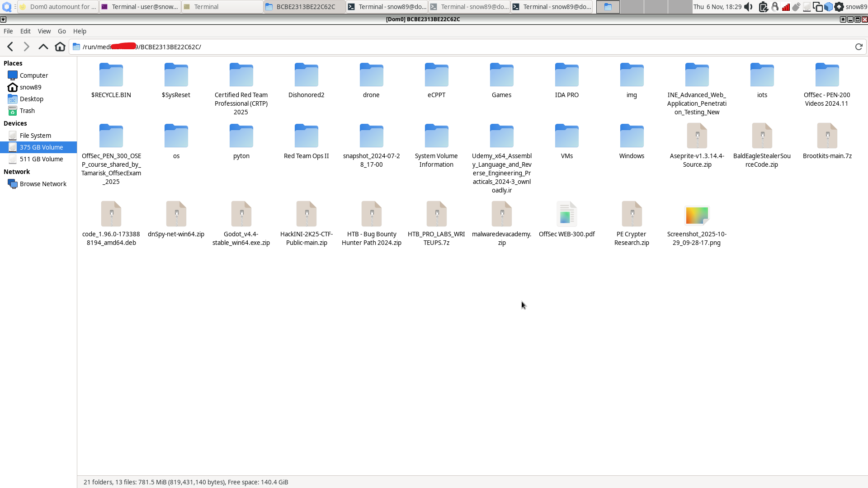Image resolution: width=868 pixels, height=488 pixels.
Task: Switch to the BCBE2313BE22C62C taskbar window
Action: 304,7
